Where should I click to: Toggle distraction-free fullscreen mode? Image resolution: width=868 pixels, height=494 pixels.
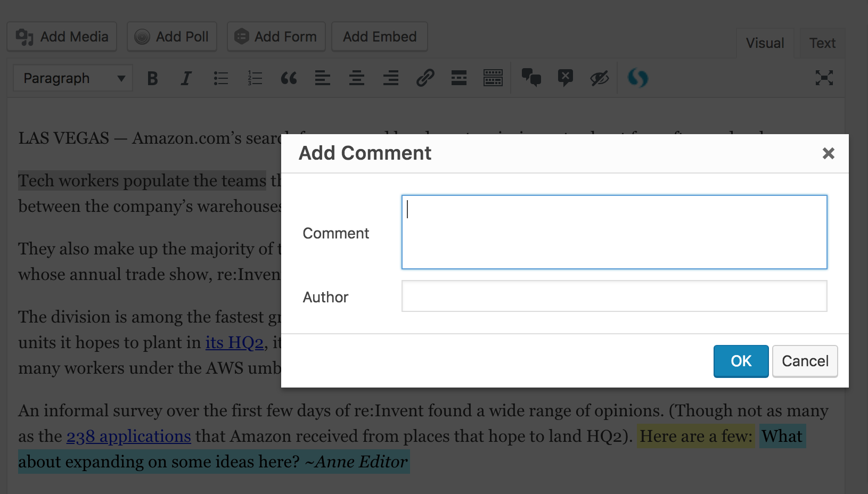(x=824, y=78)
